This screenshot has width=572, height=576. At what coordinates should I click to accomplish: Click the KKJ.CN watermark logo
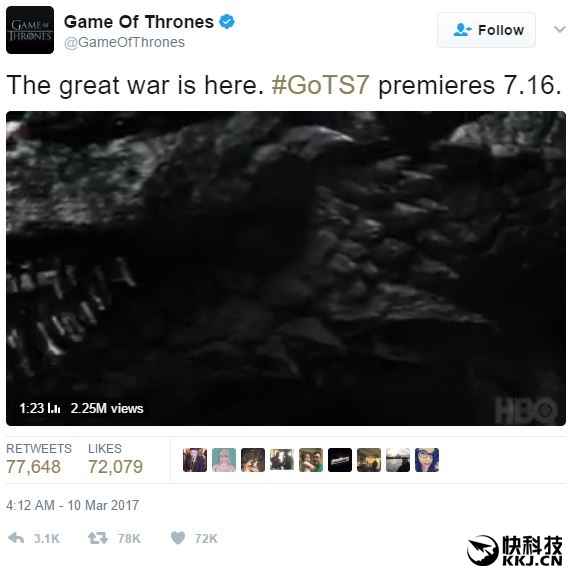pos(515,551)
